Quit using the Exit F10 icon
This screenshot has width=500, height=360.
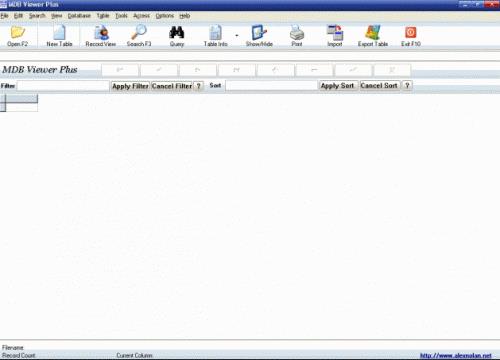[x=411, y=36]
